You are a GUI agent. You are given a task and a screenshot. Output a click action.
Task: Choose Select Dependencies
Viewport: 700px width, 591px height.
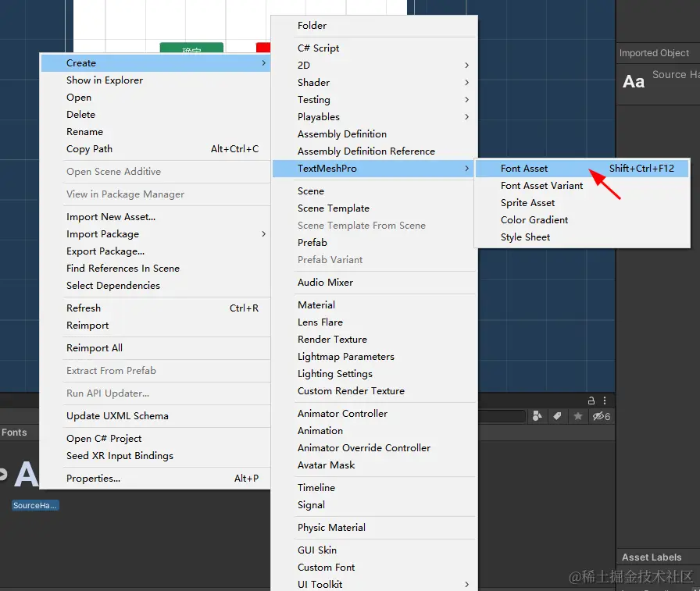click(155, 286)
